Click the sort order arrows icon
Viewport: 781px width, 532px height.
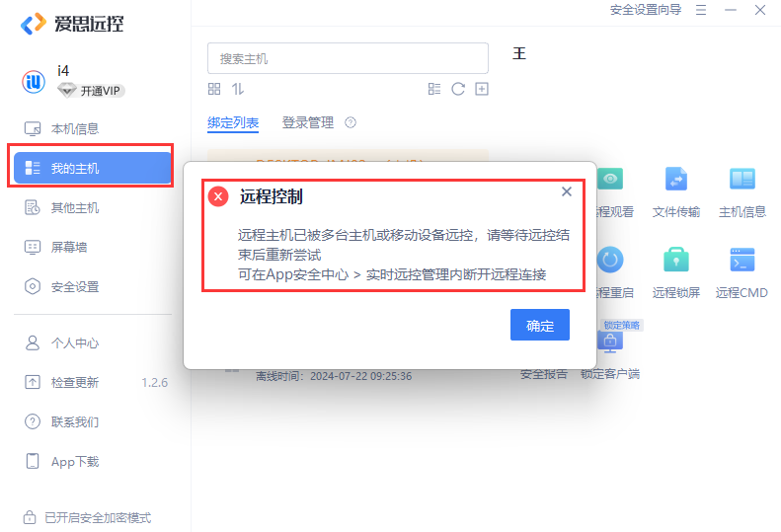click(238, 89)
